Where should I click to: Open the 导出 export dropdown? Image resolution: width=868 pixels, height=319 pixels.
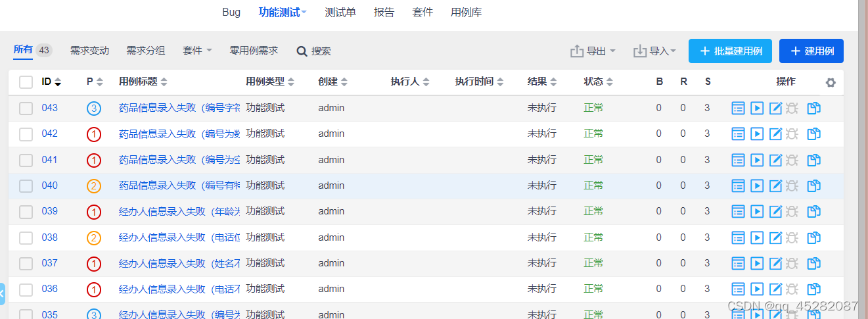[593, 51]
